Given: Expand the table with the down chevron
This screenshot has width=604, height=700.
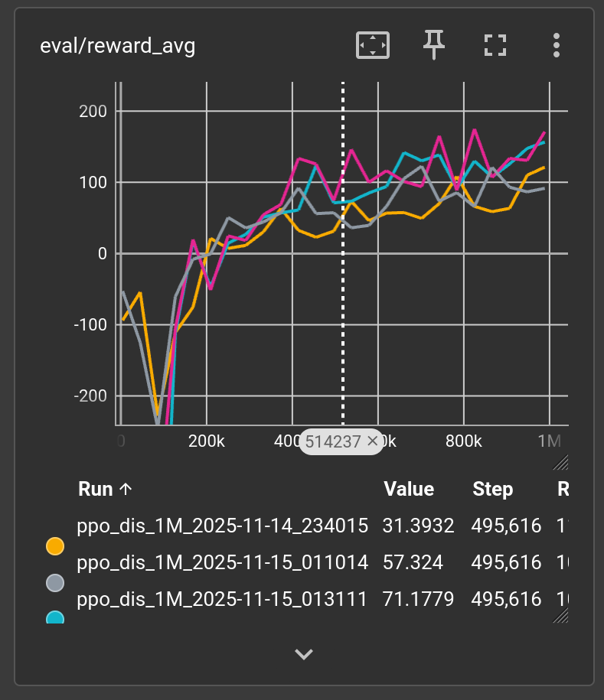Looking at the screenshot, I should coord(304,654).
